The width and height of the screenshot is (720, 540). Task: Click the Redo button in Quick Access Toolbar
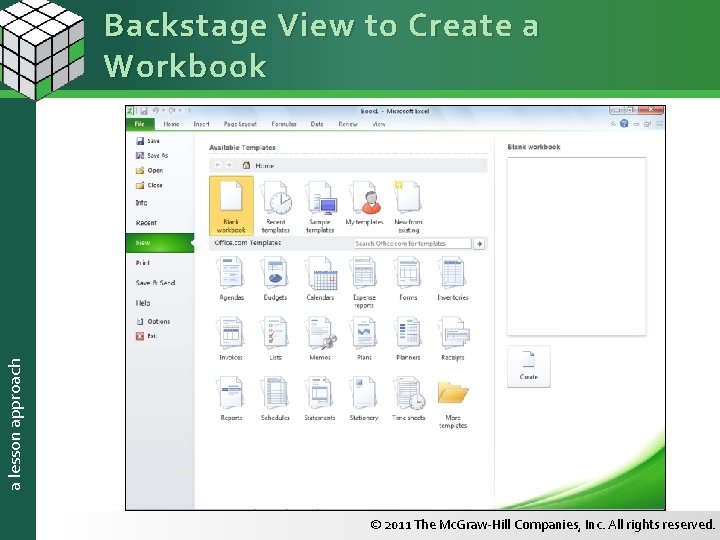[172, 111]
